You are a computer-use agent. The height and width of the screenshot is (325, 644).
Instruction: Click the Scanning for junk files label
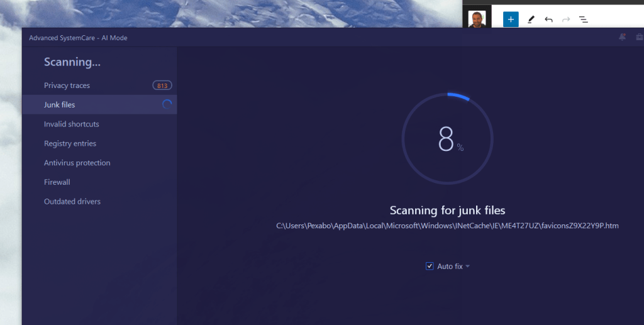447,210
